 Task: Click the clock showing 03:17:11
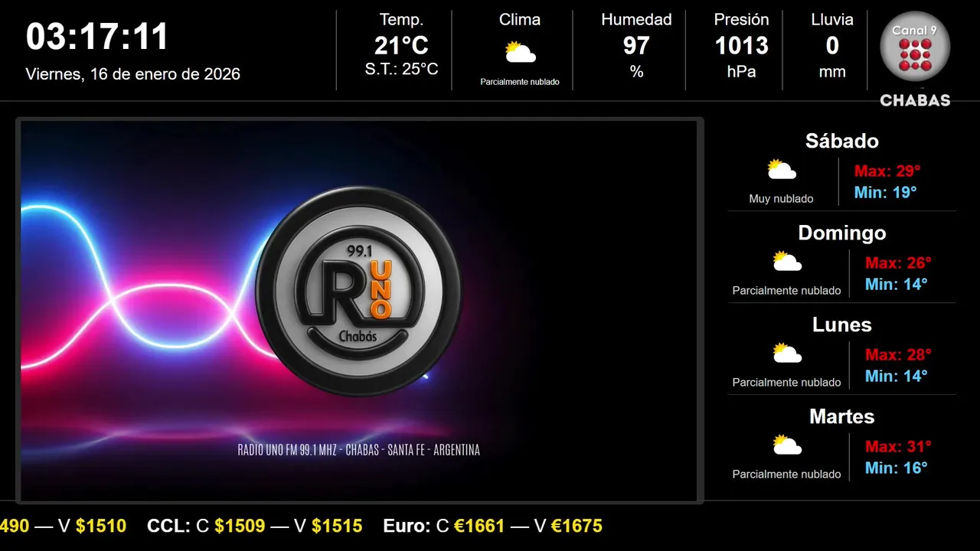(97, 37)
